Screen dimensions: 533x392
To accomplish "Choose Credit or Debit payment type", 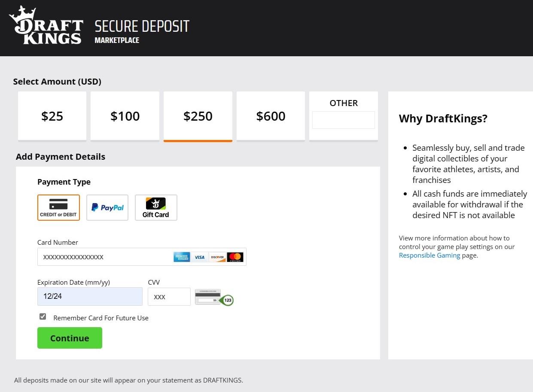I will tap(58, 207).
